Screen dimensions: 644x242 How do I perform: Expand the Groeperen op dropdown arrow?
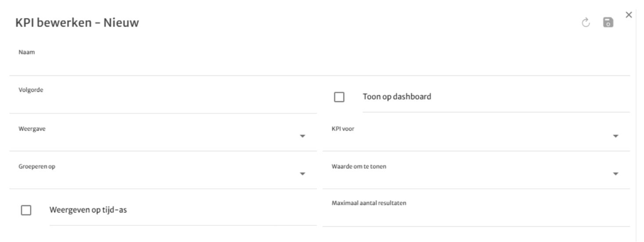tap(302, 174)
